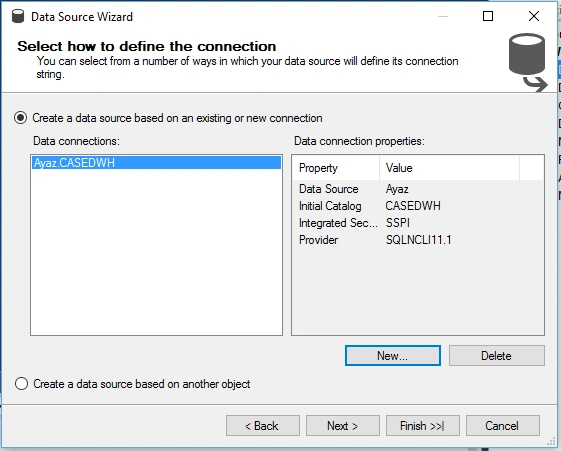Viewport: 561px width, 451px height.
Task: Close the Data Source Wizard dialog
Action: [534, 16]
